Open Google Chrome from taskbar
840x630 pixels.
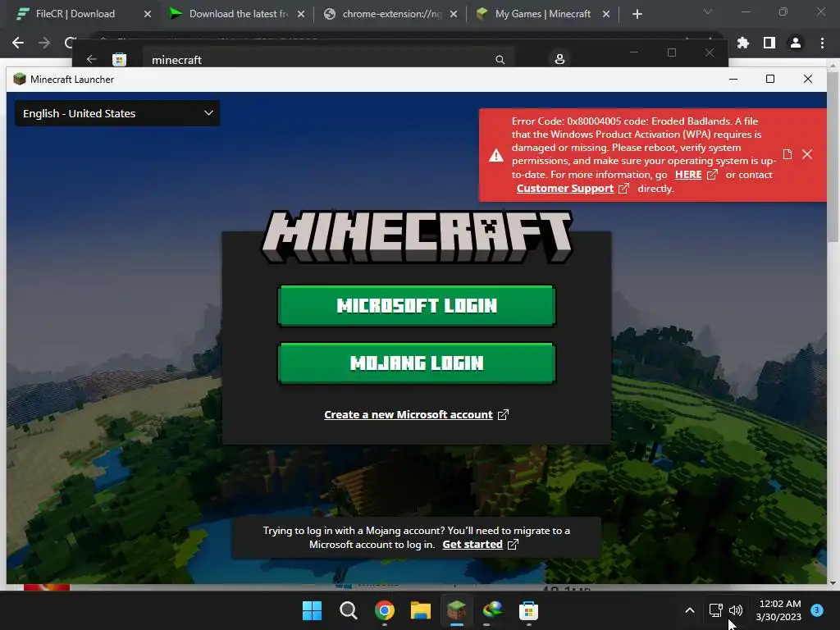(385, 610)
